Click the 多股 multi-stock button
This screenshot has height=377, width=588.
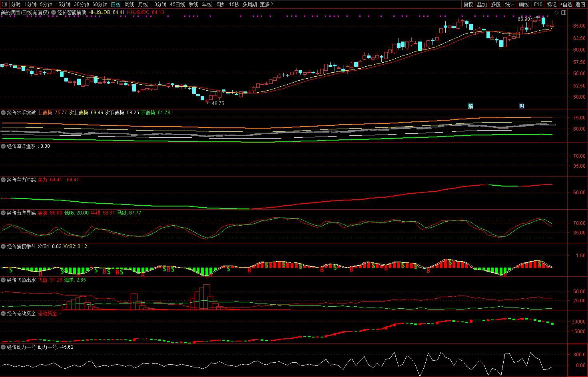pos(496,4)
